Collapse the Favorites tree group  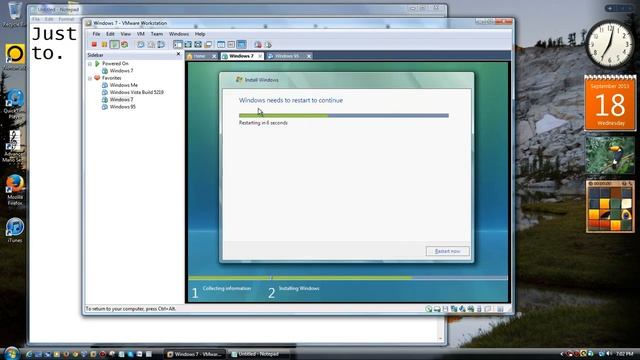pyautogui.click(x=90, y=78)
